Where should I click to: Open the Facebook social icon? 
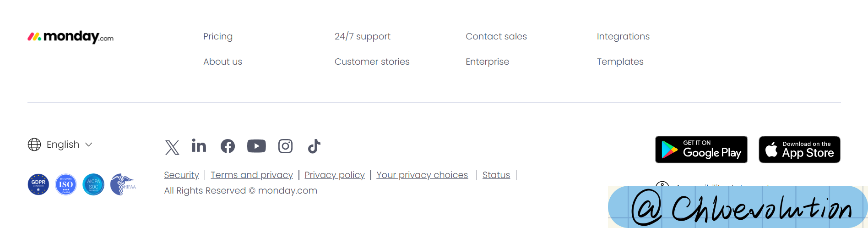[228, 146]
